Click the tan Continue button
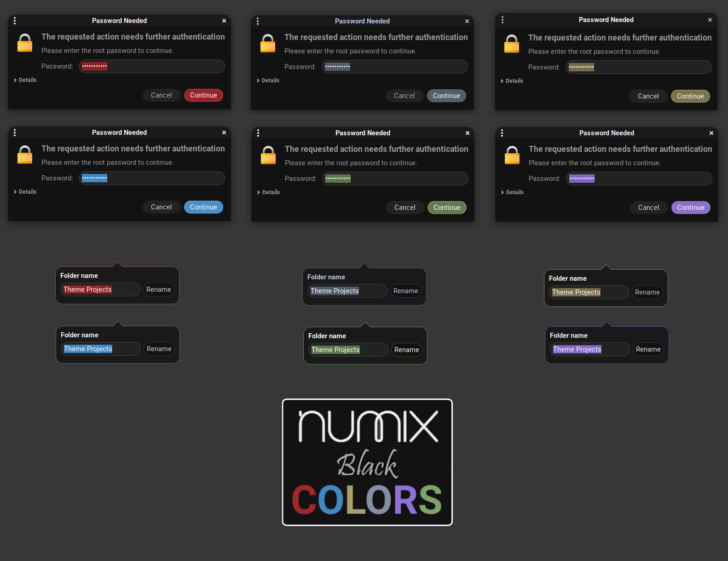 click(x=690, y=96)
